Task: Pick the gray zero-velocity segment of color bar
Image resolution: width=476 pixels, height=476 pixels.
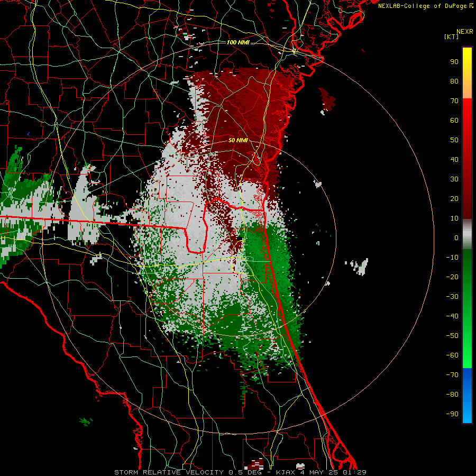Action: click(467, 234)
